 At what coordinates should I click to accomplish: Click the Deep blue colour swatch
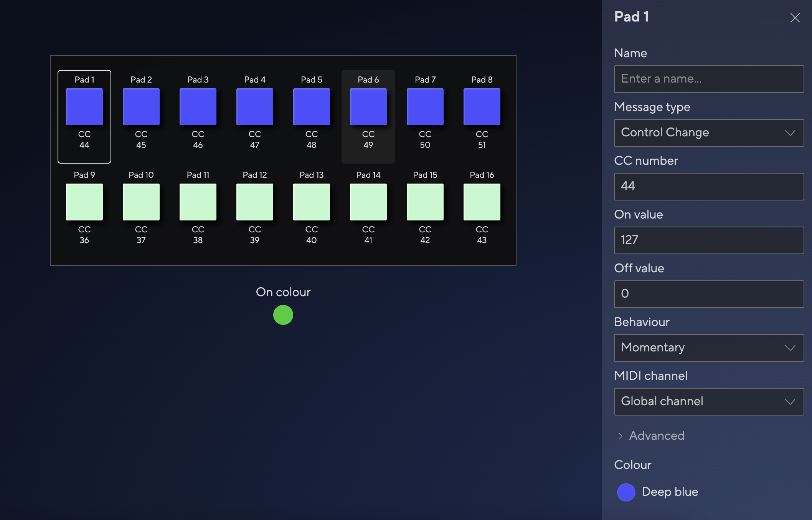click(626, 492)
